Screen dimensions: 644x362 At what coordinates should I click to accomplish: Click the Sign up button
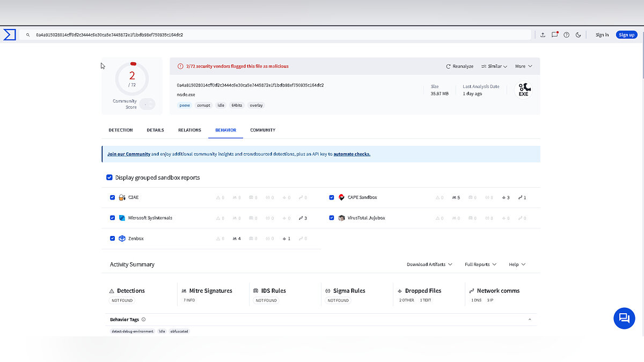coord(626,35)
